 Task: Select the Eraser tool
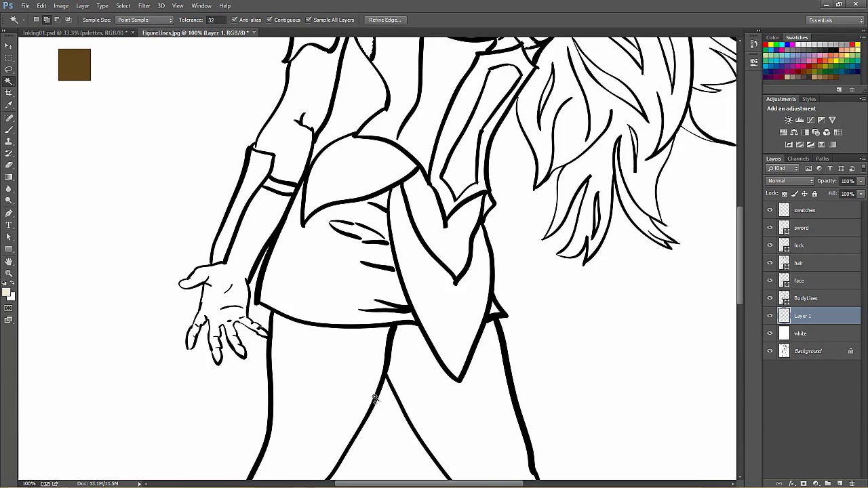(x=9, y=166)
